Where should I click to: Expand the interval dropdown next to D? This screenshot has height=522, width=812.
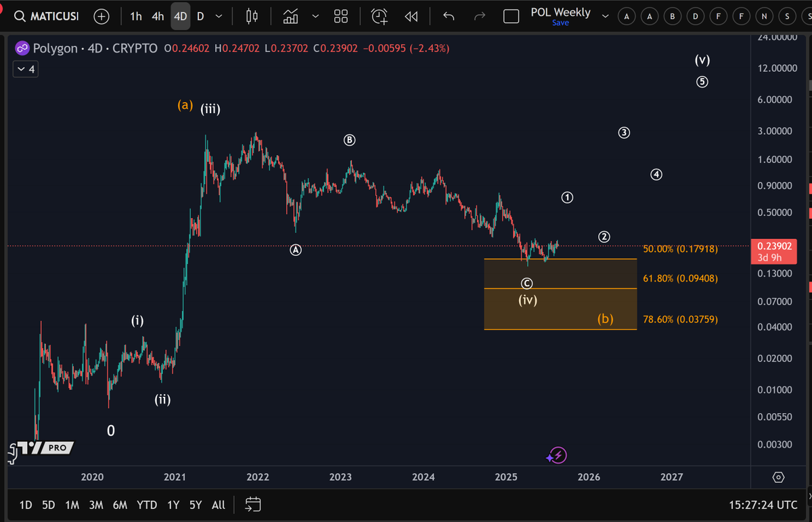click(218, 16)
